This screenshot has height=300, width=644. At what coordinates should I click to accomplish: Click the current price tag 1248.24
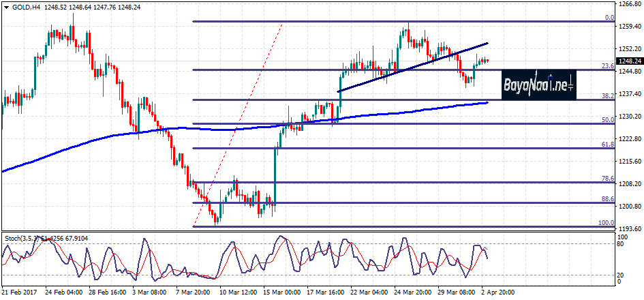pos(629,61)
